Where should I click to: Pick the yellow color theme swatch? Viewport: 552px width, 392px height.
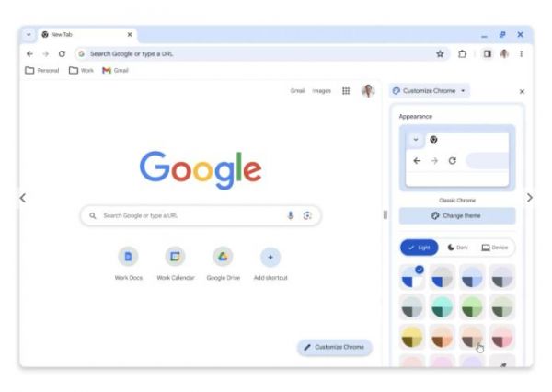coord(412,337)
